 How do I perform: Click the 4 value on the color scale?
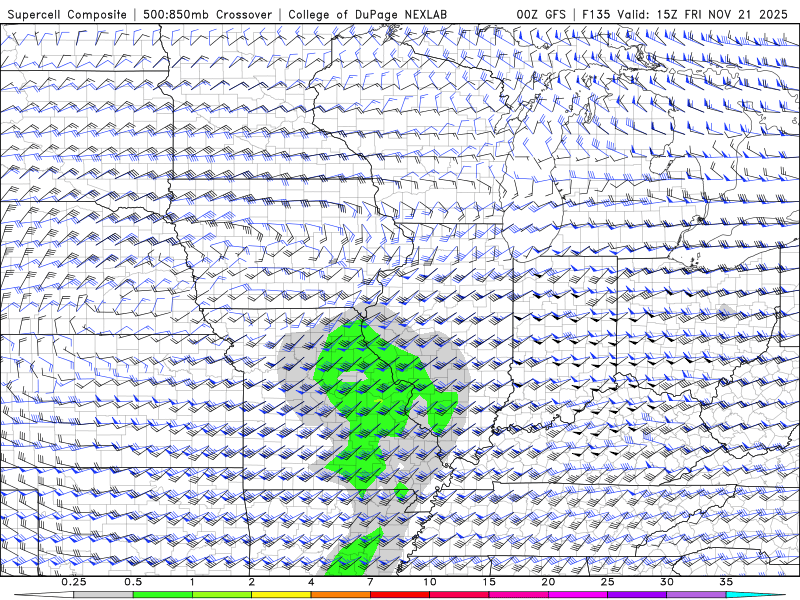(311, 582)
